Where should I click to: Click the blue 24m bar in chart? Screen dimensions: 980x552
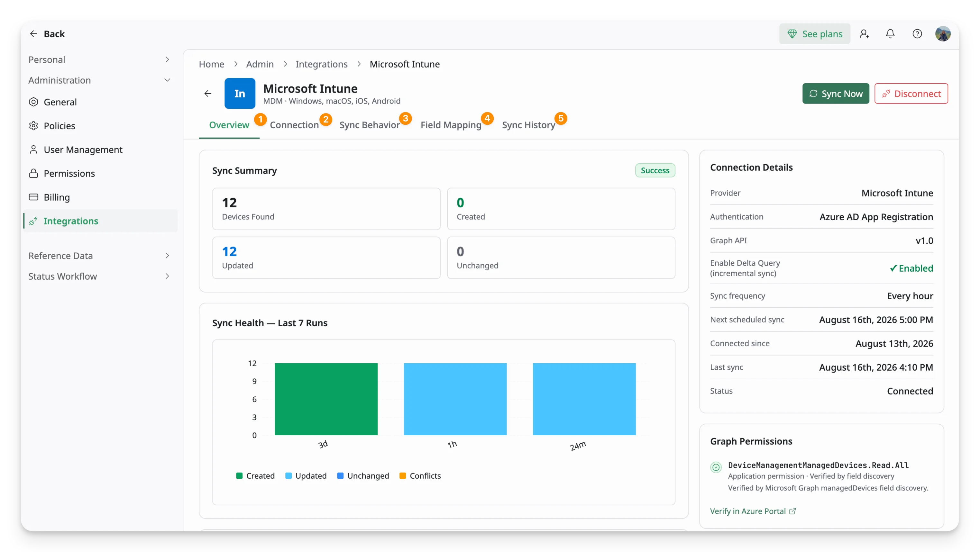[x=584, y=399]
